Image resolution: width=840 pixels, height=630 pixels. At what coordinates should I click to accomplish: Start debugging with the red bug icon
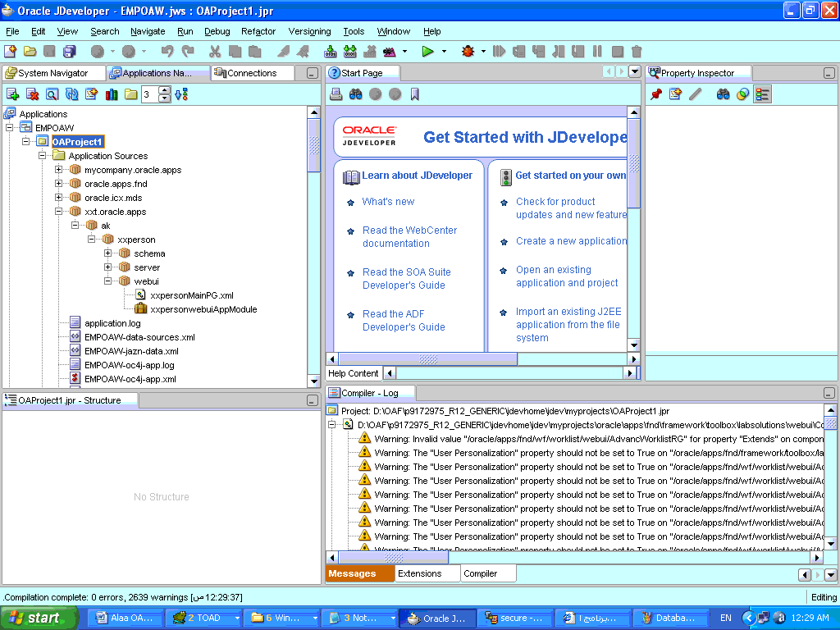coord(468,52)
